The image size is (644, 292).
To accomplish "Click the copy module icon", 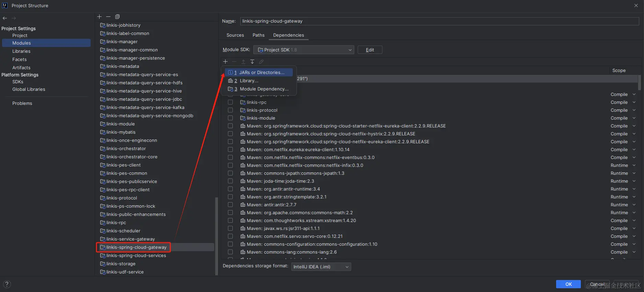I will point(117,16).
